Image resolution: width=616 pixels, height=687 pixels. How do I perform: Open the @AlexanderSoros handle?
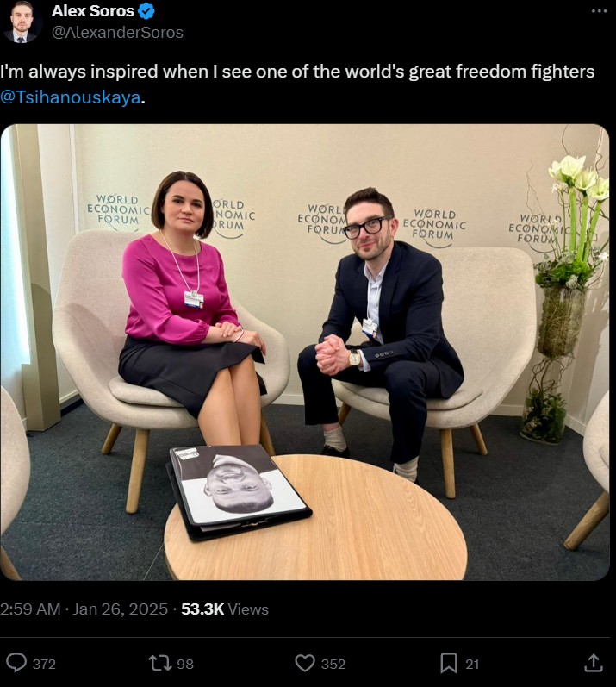(x=117, y=33)
